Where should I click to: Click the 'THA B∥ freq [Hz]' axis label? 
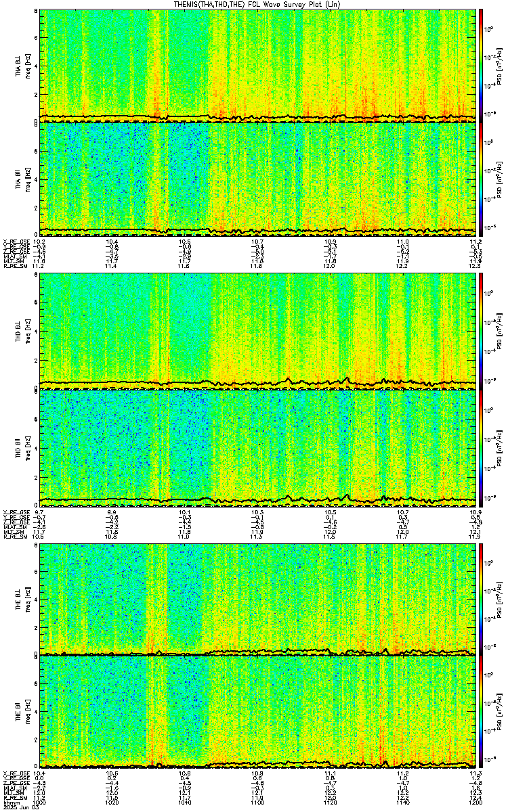[23, 179]
